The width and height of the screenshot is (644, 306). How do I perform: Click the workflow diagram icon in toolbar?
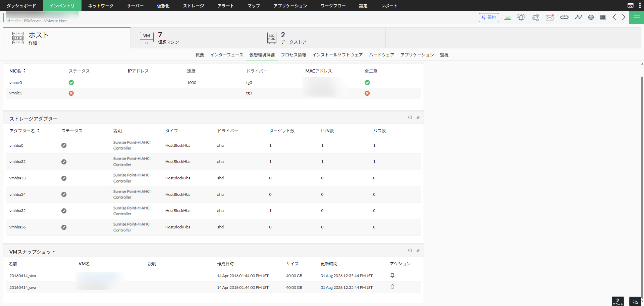tap(535, 17)
